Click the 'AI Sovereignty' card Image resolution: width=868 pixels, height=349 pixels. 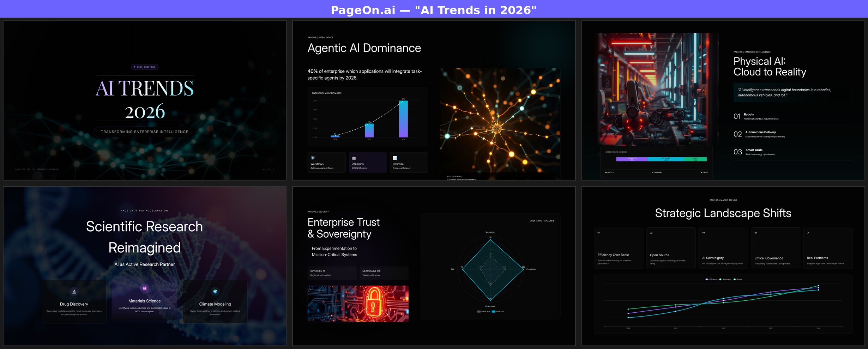723,248
